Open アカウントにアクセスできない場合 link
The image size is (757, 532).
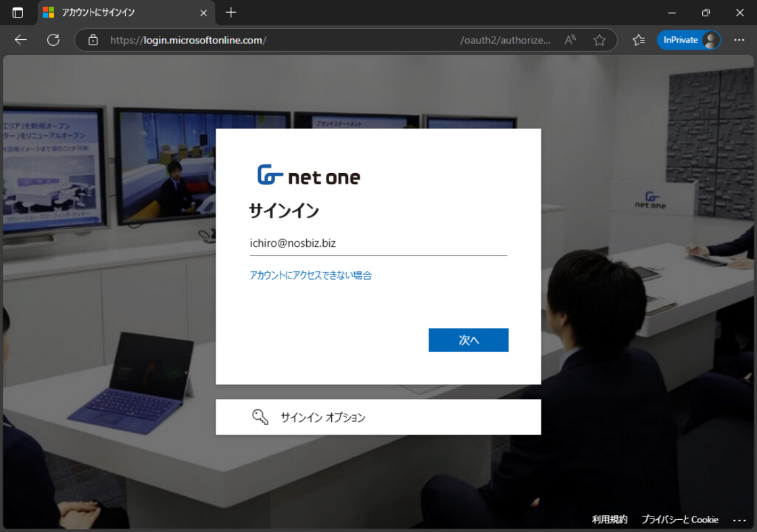tap(310, 275)
